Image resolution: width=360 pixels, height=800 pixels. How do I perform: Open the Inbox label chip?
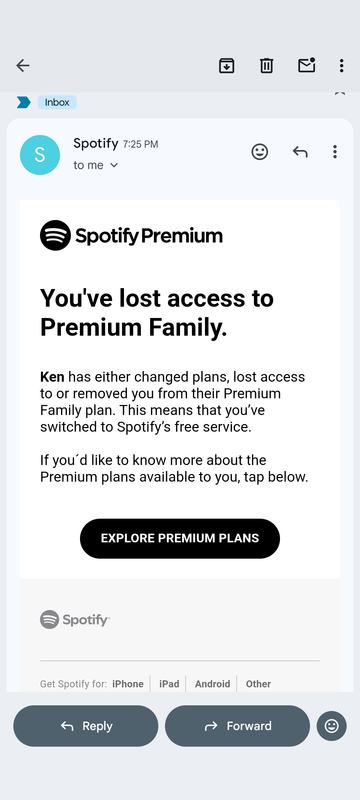57,102
